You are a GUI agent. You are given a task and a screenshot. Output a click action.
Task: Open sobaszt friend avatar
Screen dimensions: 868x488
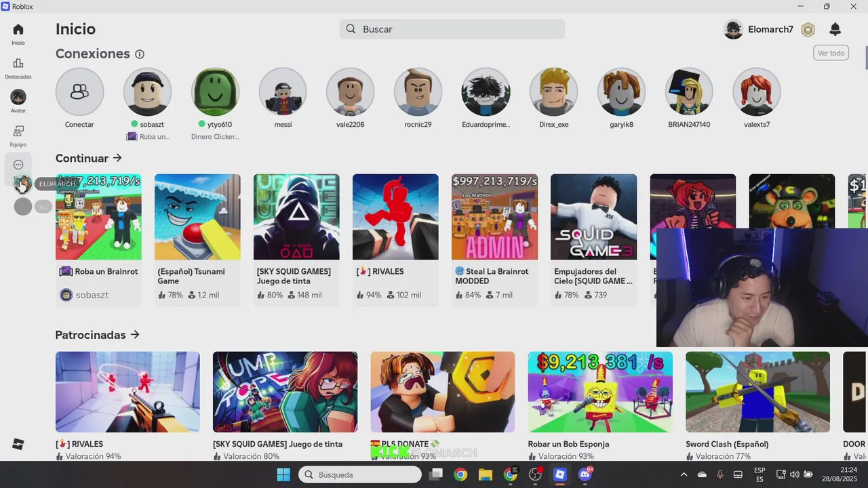tap(147, 91)
